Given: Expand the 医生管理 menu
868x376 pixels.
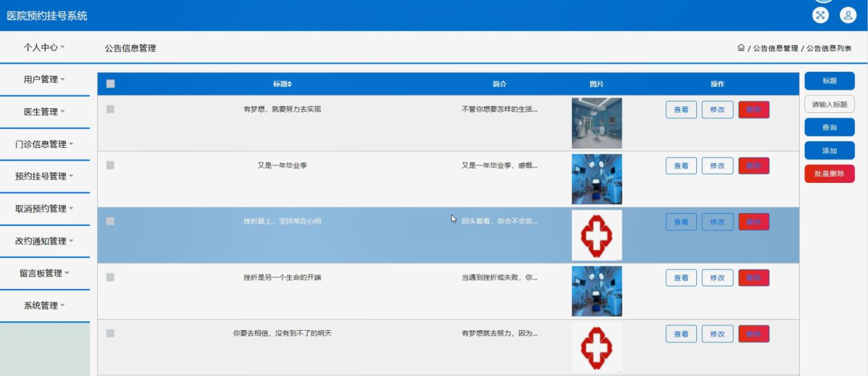Looking at the screenshot, I should [x=44, y=112].
